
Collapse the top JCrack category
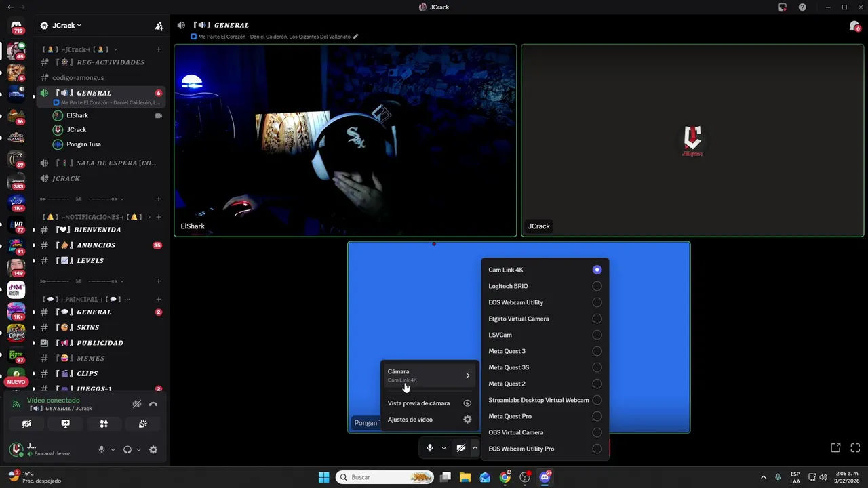80,49
